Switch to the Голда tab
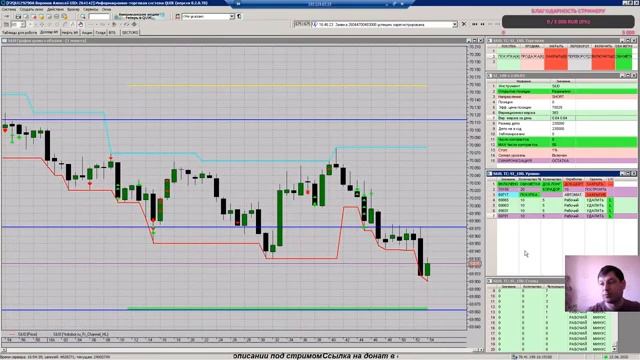The width and height of the screenshot is (640, 360). [100, 32]
